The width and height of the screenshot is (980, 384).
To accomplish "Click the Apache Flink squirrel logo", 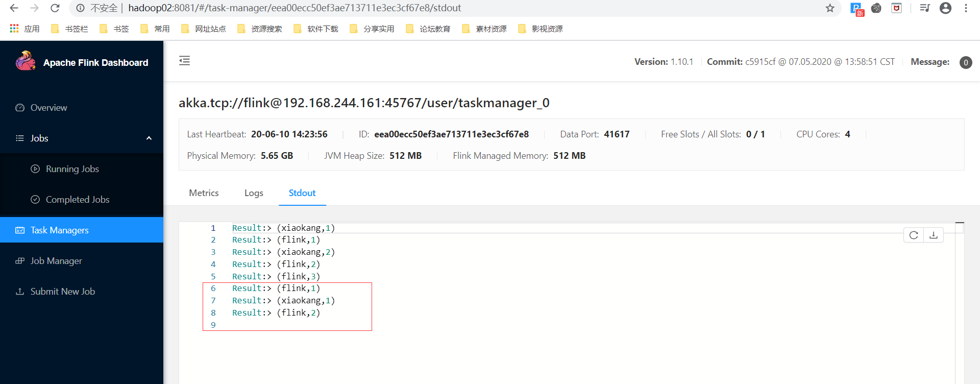I will click(26, 61).
